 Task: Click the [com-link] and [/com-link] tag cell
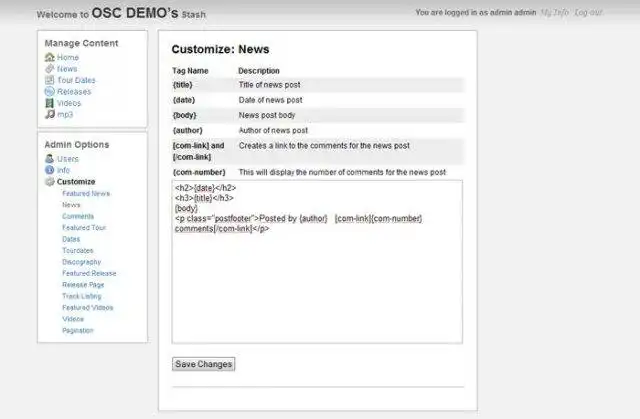click(198, 151)
